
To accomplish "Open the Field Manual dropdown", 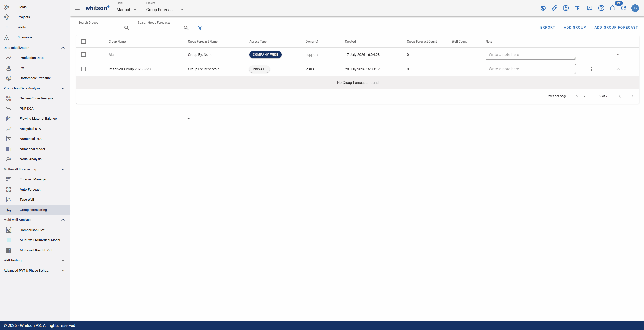I will point(127,10).
